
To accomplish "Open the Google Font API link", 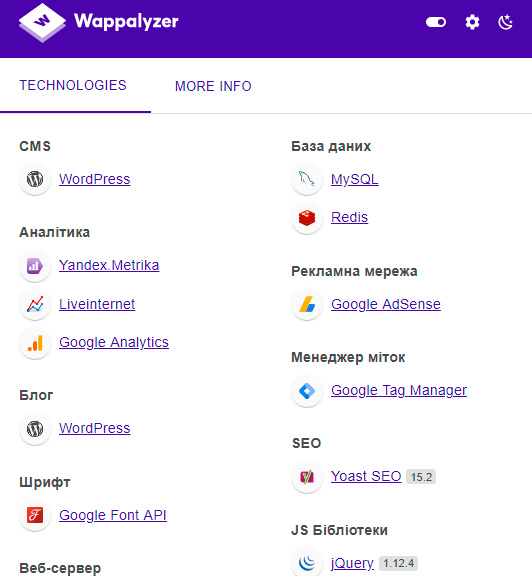I will pos(113,515).
